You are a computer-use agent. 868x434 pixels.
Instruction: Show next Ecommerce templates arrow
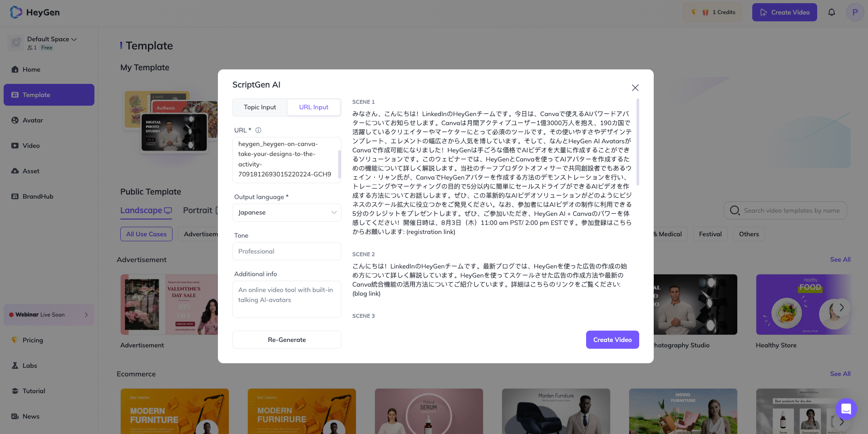tap(841, 422)
